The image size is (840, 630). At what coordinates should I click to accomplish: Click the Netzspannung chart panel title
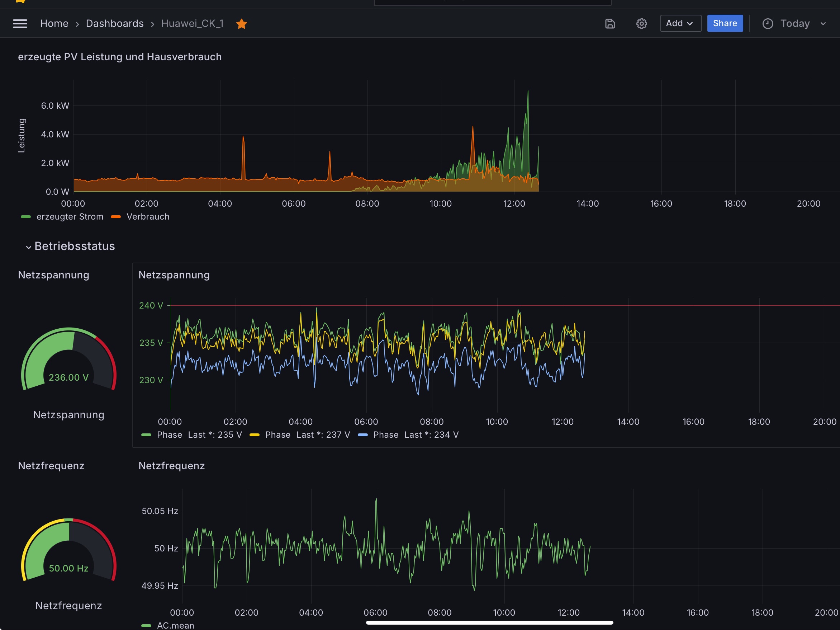[174, 275]
